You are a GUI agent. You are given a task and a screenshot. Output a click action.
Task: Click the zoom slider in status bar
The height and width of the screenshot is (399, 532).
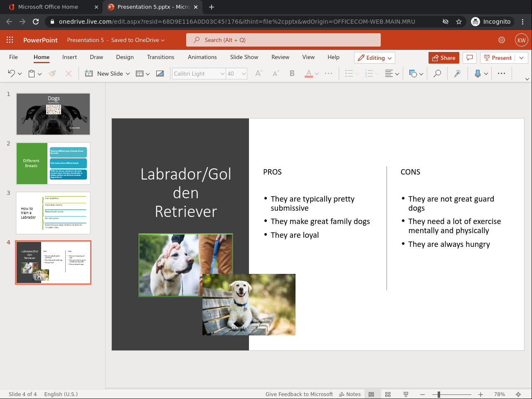pyautogui.click(x=439, y=394)
